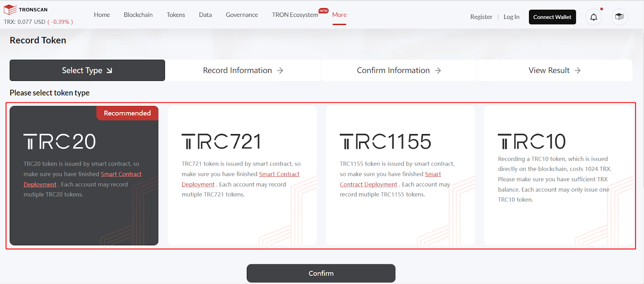
Task: Open the More menu
Action: pos(339,15)
